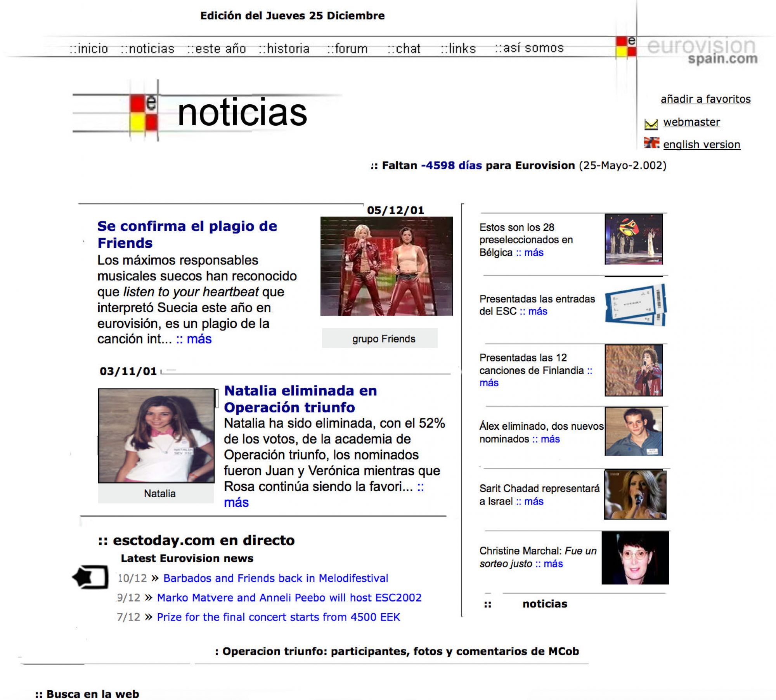Open headline Se confirma el plagio de Friends
The width and height of the screenshot is (776, 700).
[x=187, y=234]
